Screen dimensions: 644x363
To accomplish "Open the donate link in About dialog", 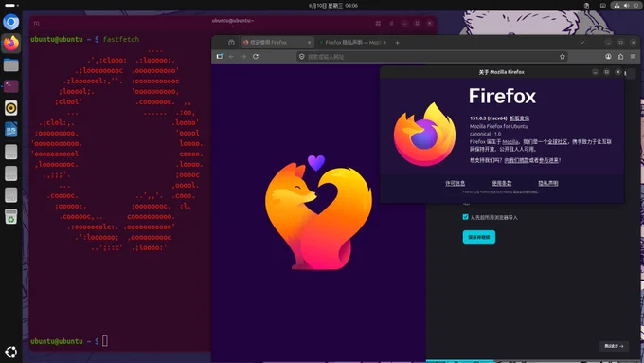I will point(517,160).
